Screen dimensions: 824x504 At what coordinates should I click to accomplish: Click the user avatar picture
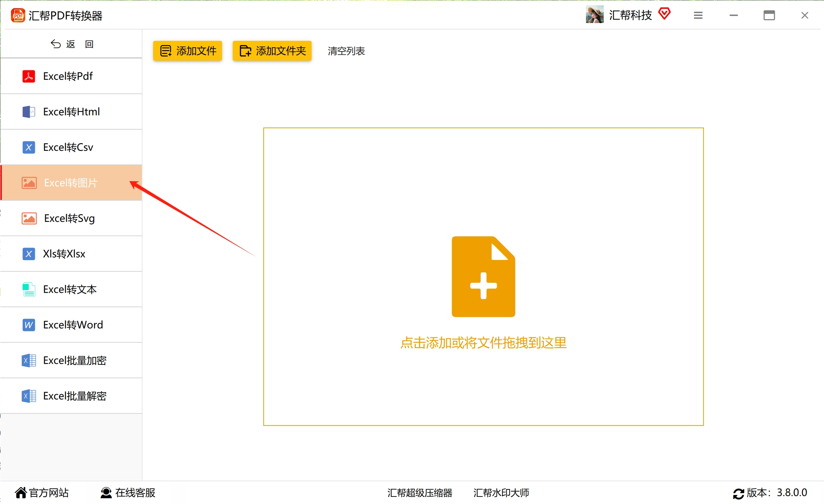pos(594,15)
